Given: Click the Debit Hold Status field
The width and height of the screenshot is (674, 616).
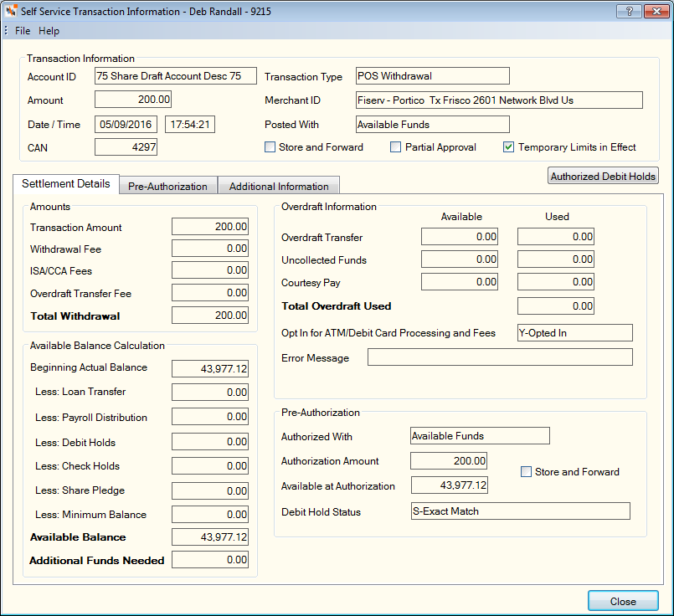Looking at the screenshot, I should 521,511.
